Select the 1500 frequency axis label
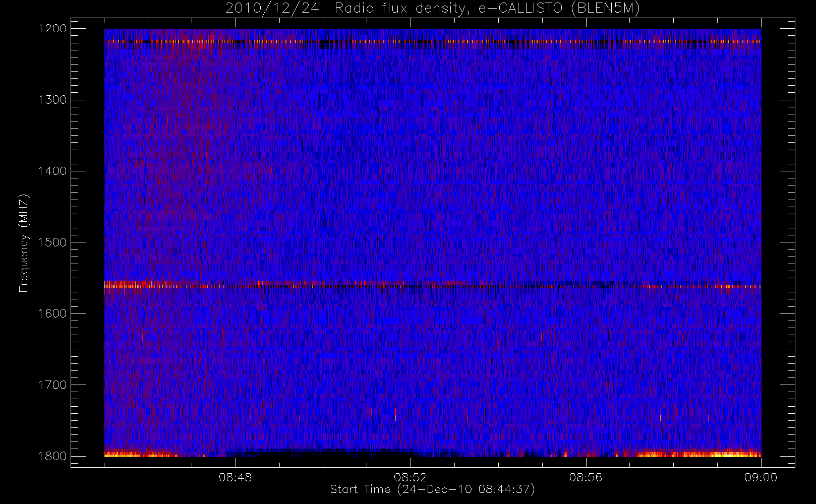The height and width of the screenshot is (504, 816). point(52,242)
